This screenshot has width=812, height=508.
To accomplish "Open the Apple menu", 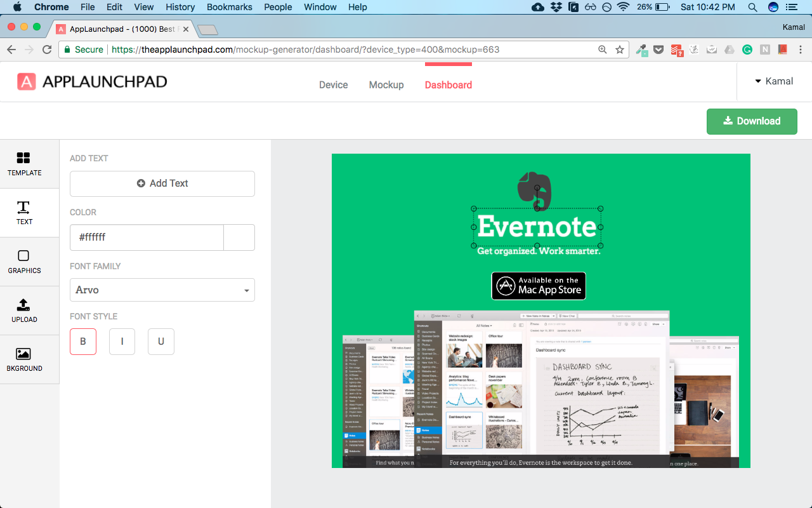I will tap(17, 7).
